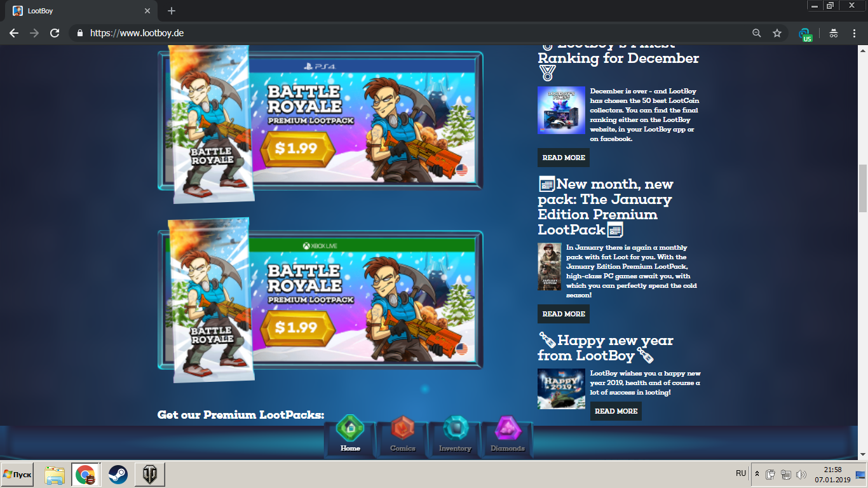Screen dimensions: 868x488
Task: Open the Happy 2019 article thumbnail
Action: [x=561, y=389]
